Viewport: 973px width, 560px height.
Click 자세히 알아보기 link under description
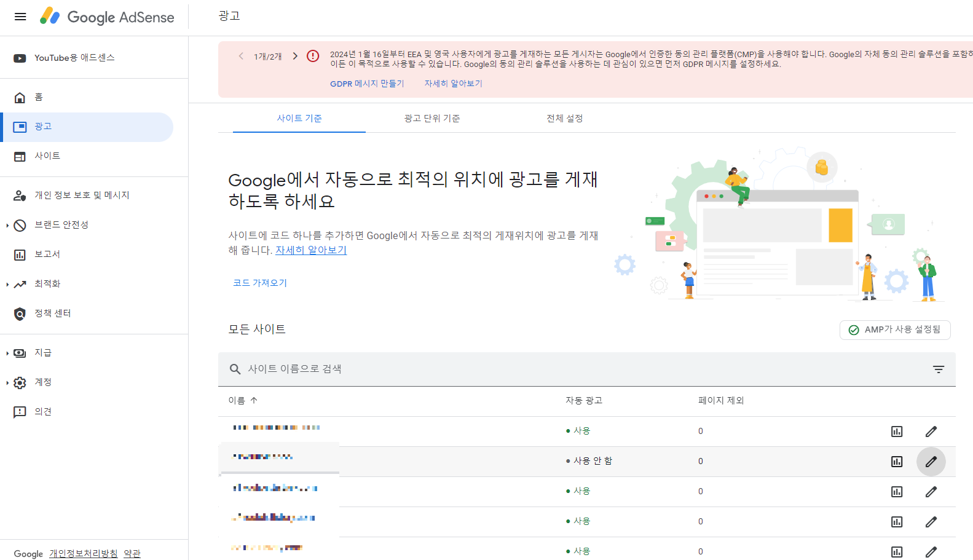pyautogui.click(x=311, y=250)
